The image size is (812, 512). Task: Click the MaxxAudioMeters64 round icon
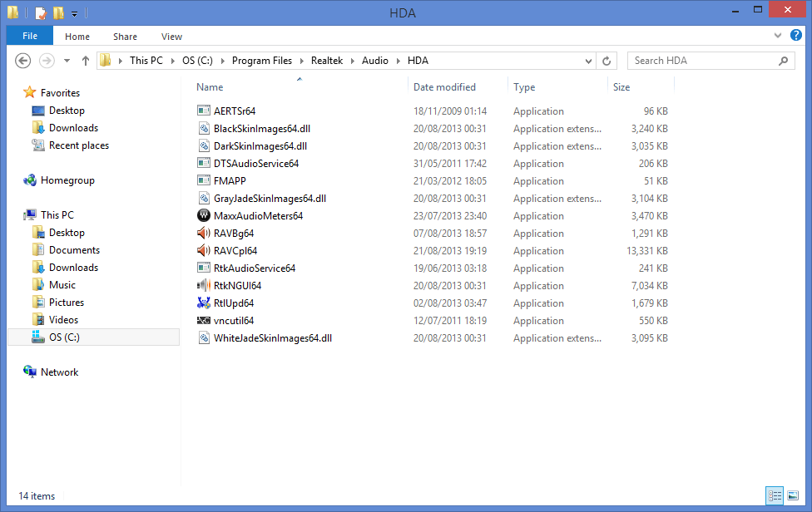tap(204, 215)
